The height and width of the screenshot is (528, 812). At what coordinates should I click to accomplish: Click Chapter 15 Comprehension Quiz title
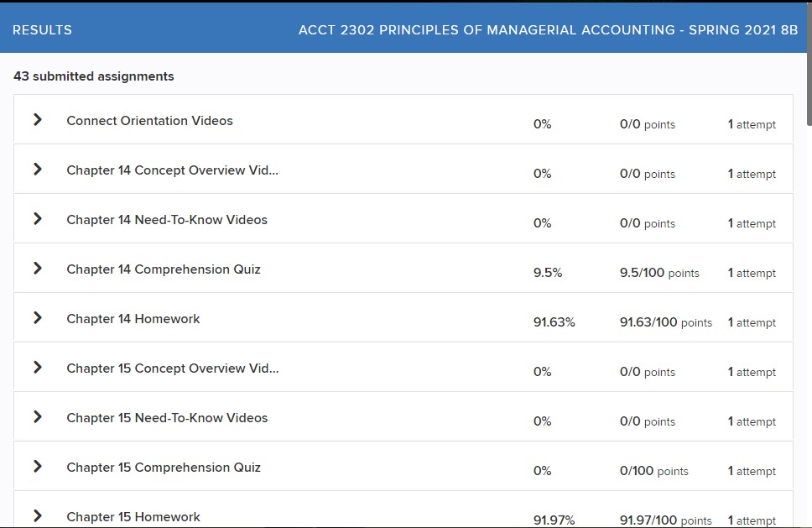click(164, 468)
